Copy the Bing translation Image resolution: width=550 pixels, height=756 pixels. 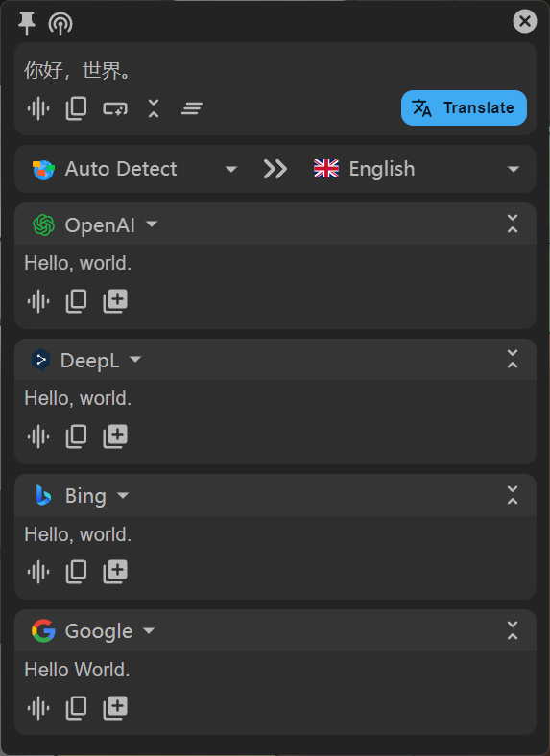pos(76,573)
